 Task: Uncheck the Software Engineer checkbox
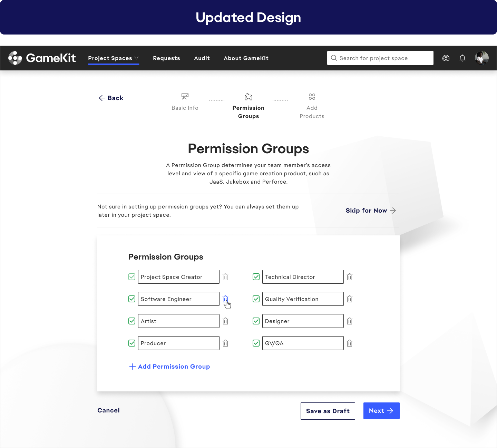click(132, 299)
